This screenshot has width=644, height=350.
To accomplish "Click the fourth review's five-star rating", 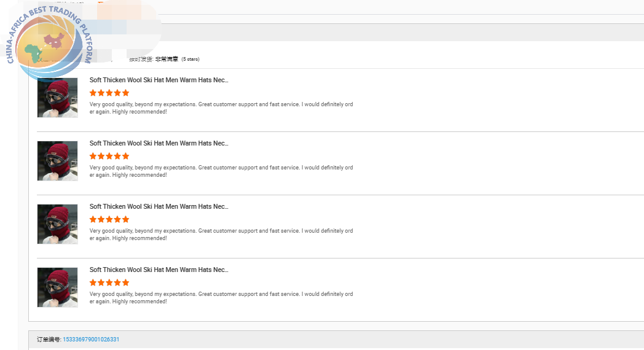I will click(109, 283).
